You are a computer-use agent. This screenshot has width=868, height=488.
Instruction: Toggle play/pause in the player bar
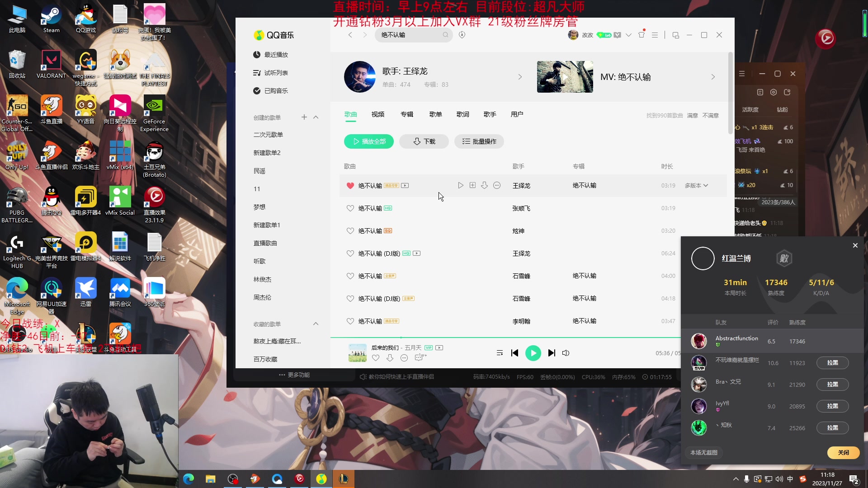[533, 353]
